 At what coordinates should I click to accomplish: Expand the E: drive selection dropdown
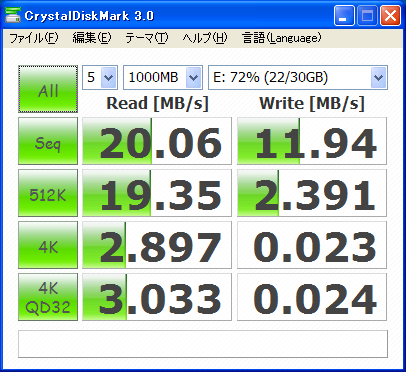pos(378,78)
